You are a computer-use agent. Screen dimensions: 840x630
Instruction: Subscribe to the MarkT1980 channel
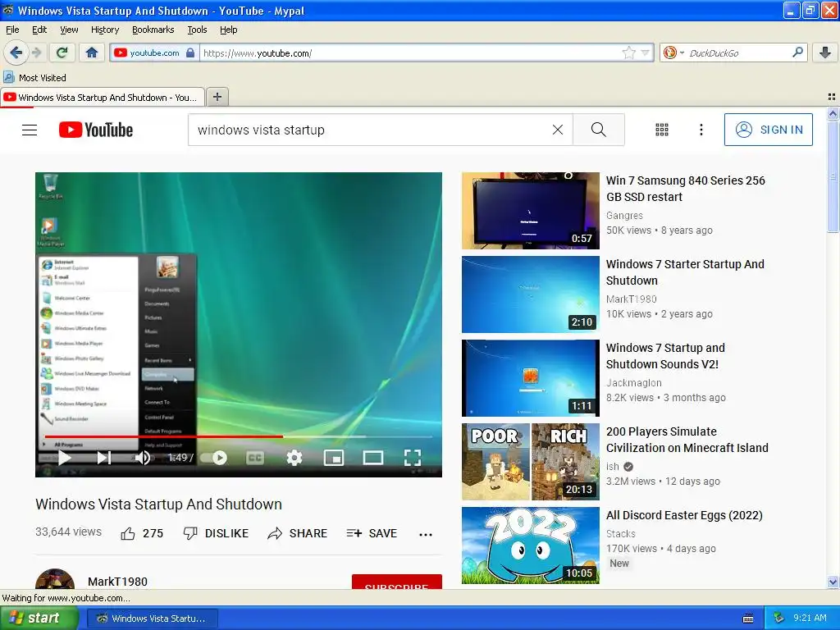396,582
